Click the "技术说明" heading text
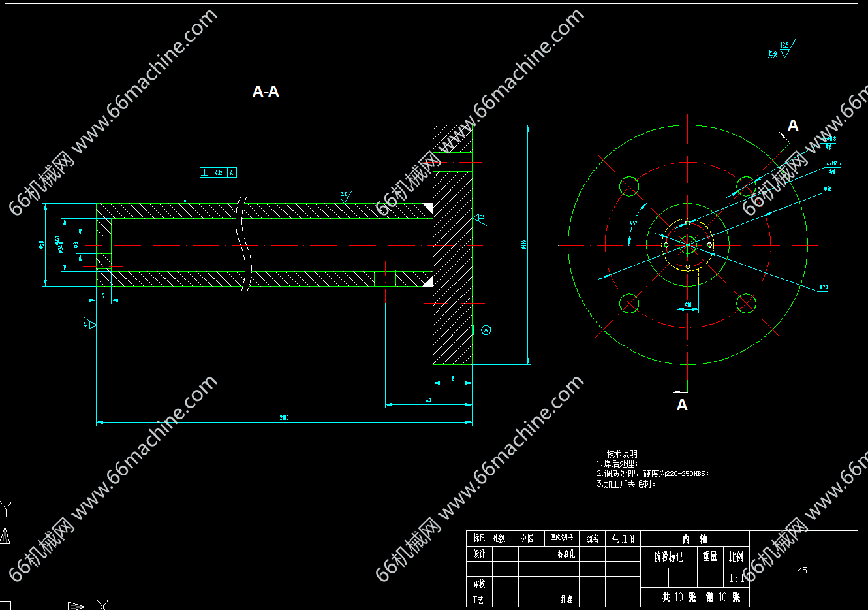The width and height of the screenshot is (868, 610). coord(622,454)
